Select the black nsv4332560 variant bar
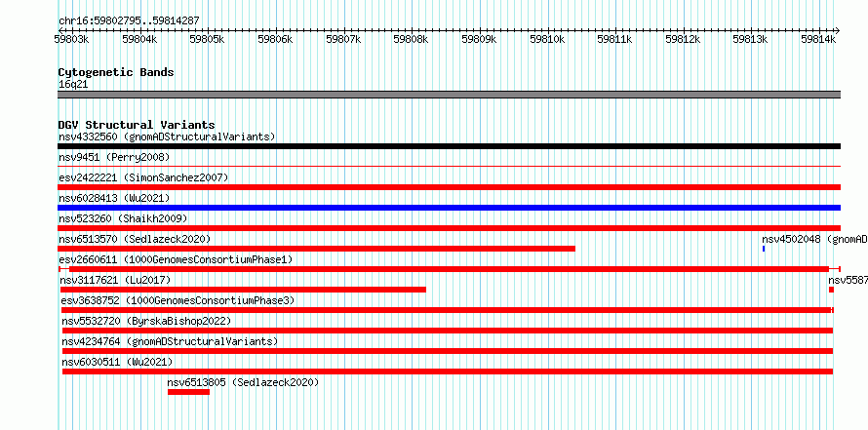The height and width of the screenshot is (430, 868). click(449, 146)
